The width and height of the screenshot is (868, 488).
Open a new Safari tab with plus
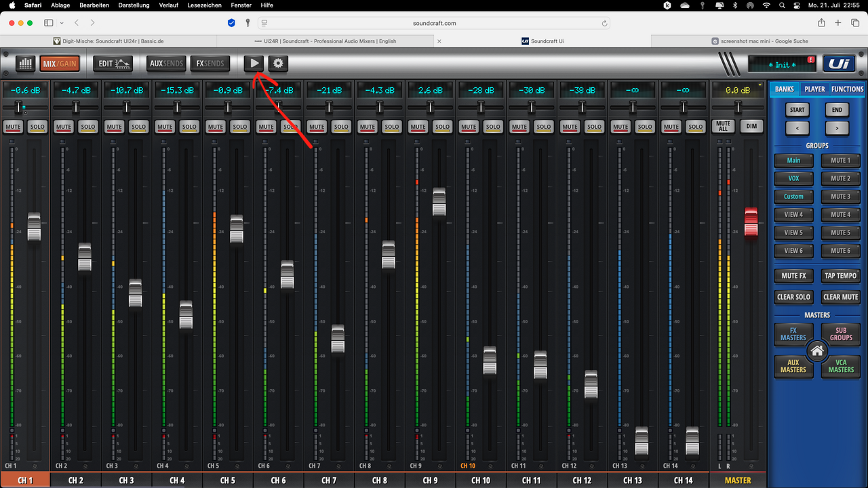(x=838, y=22)
